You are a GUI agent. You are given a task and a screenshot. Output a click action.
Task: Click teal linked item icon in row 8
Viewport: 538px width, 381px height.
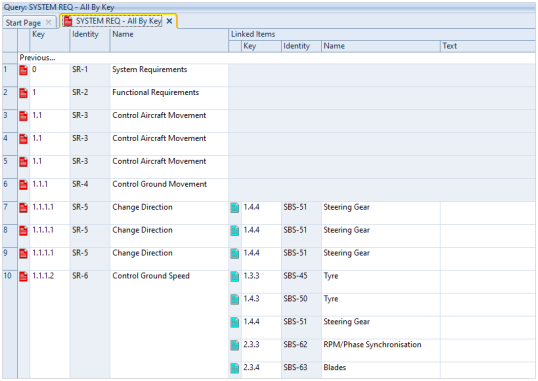pos(235,231)
